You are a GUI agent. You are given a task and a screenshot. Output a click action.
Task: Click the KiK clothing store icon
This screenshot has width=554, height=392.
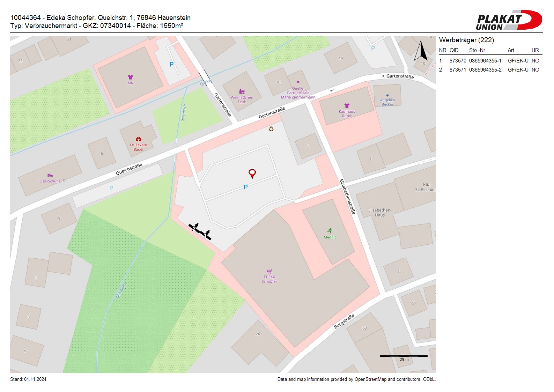[x=130, y=77]
